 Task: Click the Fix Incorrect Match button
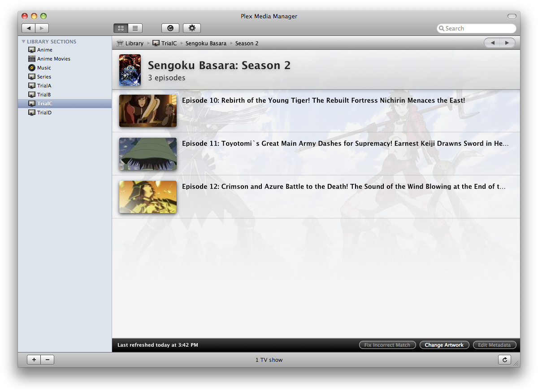point(387,345)
